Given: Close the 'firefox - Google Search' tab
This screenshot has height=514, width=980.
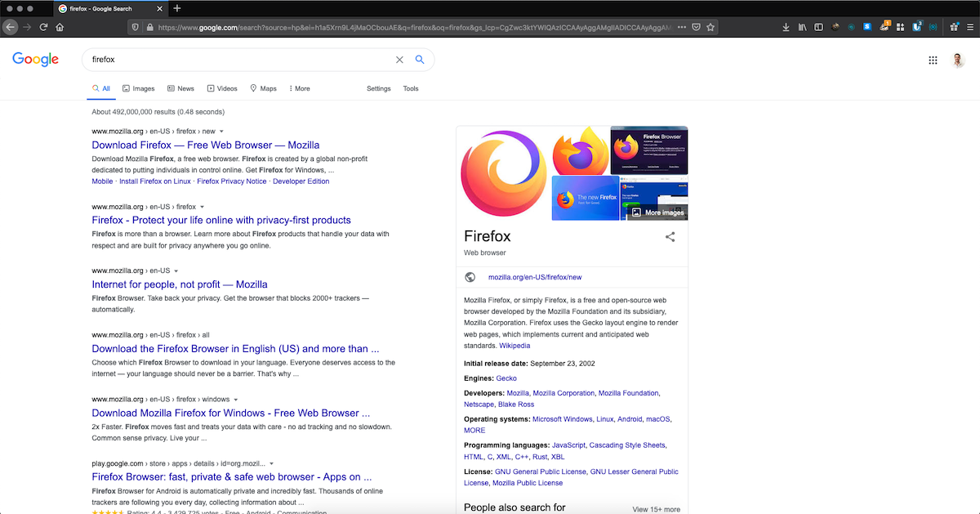Looking at the screenshot, I should pos(159,8).
